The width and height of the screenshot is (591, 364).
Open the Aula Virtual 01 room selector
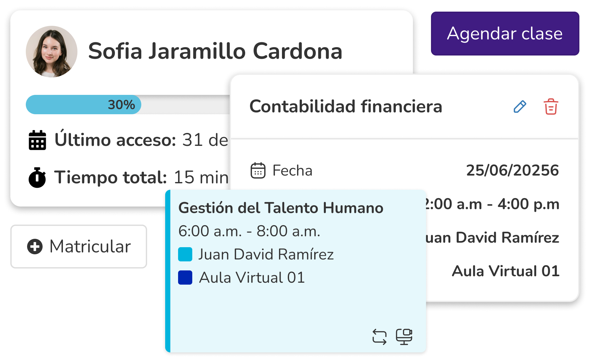pyautogui.click(x=506, y=271)
